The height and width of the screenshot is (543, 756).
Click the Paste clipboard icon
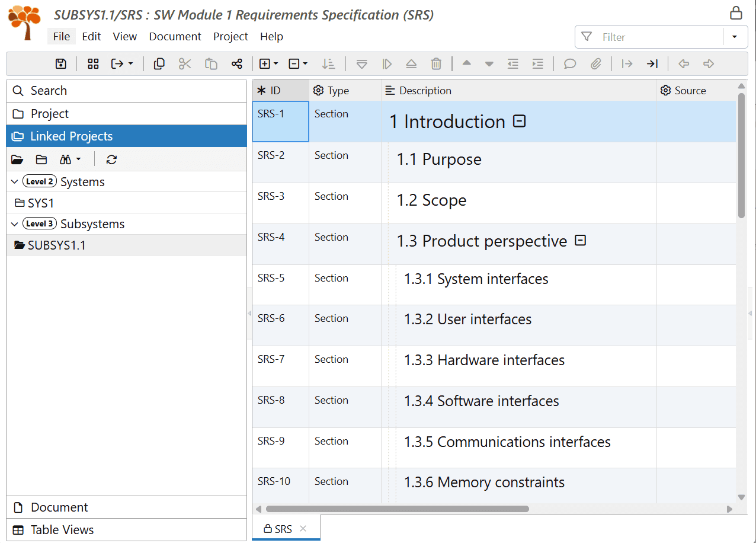pos(211,64)
